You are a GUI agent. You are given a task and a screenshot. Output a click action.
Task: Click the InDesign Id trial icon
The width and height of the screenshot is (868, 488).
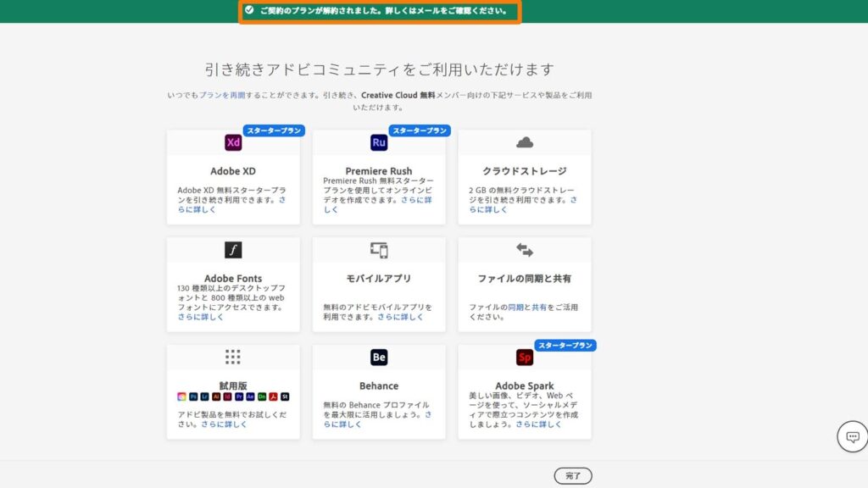(227, 396)
